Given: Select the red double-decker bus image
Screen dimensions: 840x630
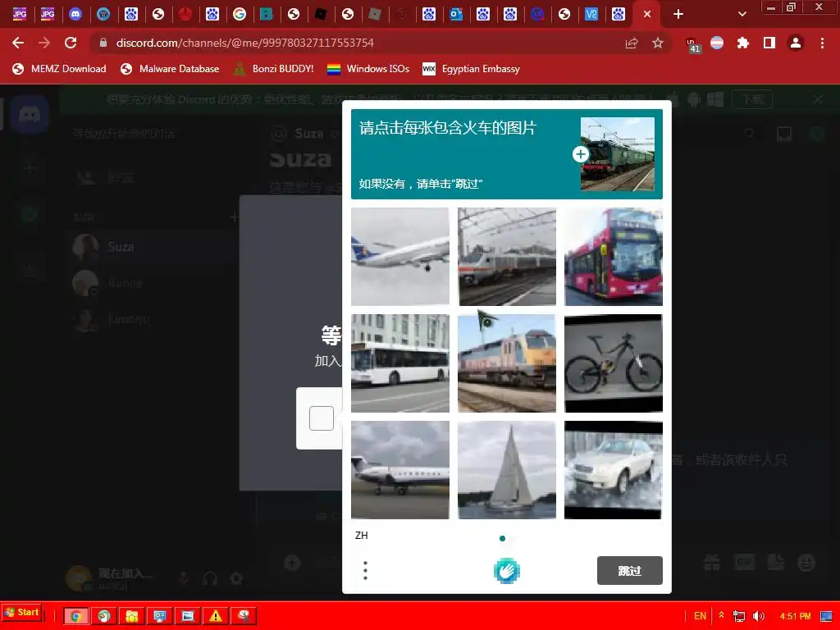Looking at the screenshot, I should click(614, 257).
